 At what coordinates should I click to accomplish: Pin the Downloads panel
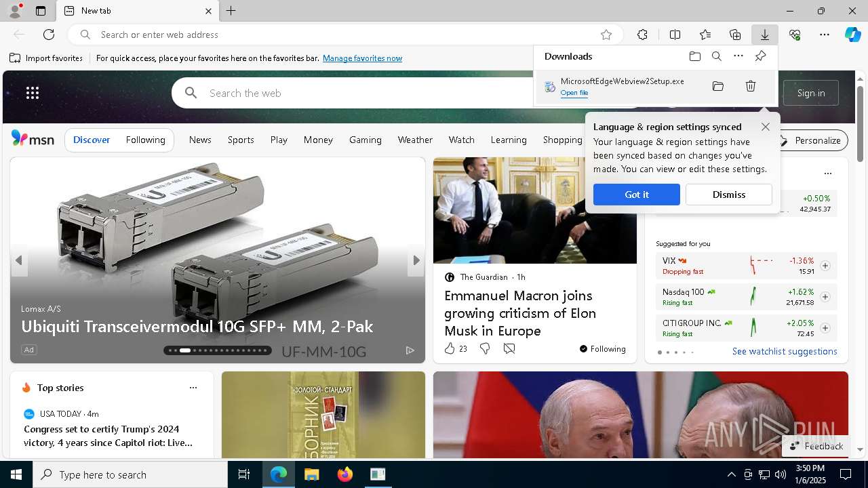coord(761,56)
